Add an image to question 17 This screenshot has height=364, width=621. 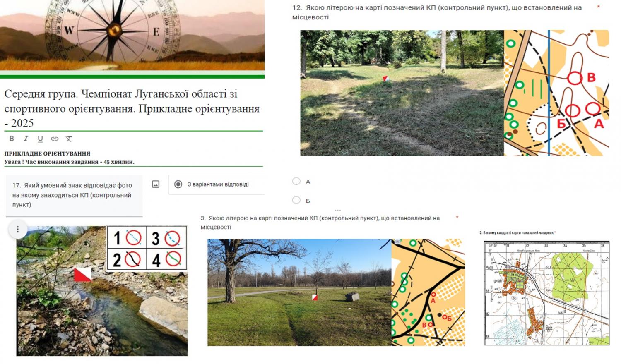tap(156, 184)
